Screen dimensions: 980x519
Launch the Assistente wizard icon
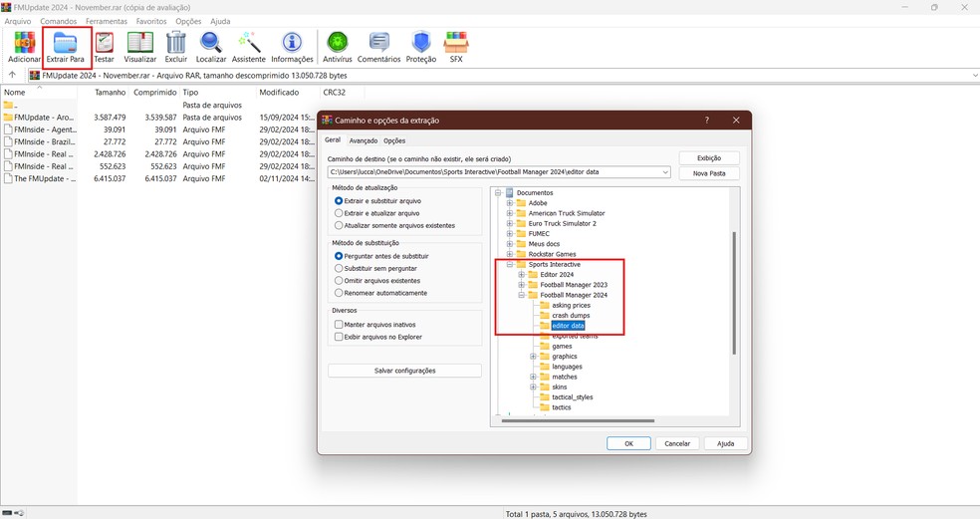pos(249,46)
